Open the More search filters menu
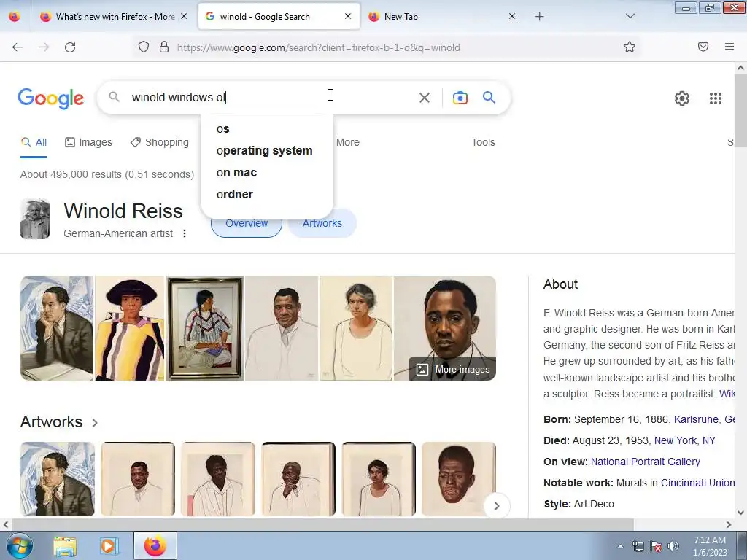The width and height of the screenshot is (747, 560). [348, 142]
